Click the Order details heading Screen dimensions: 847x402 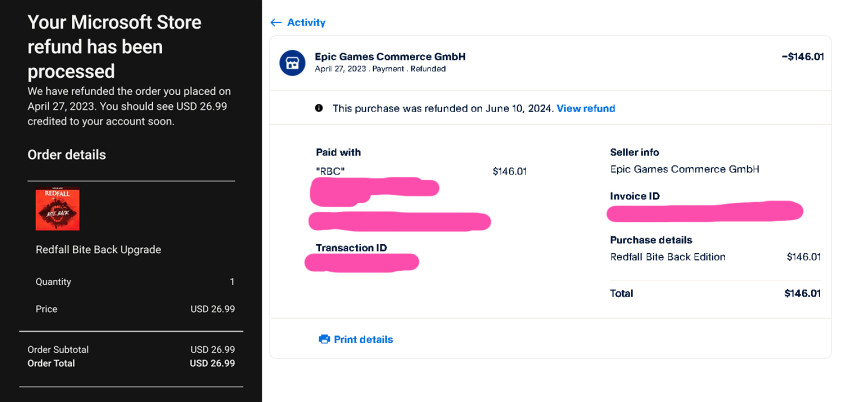[66, 155]
